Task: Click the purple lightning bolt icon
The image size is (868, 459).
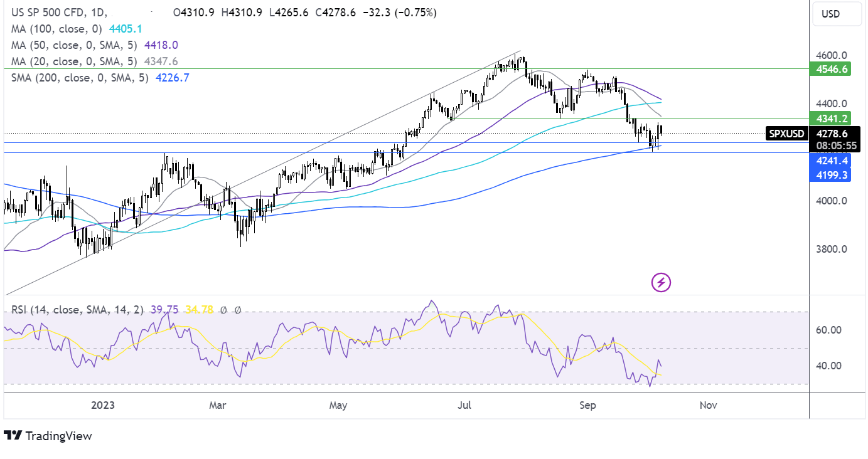Action: (661, 283)
